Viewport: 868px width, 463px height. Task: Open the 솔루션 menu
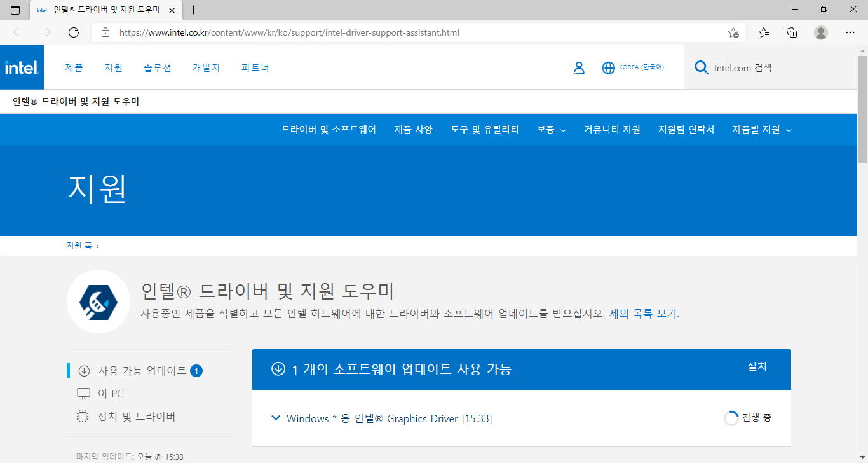click(x=158, y=67)
